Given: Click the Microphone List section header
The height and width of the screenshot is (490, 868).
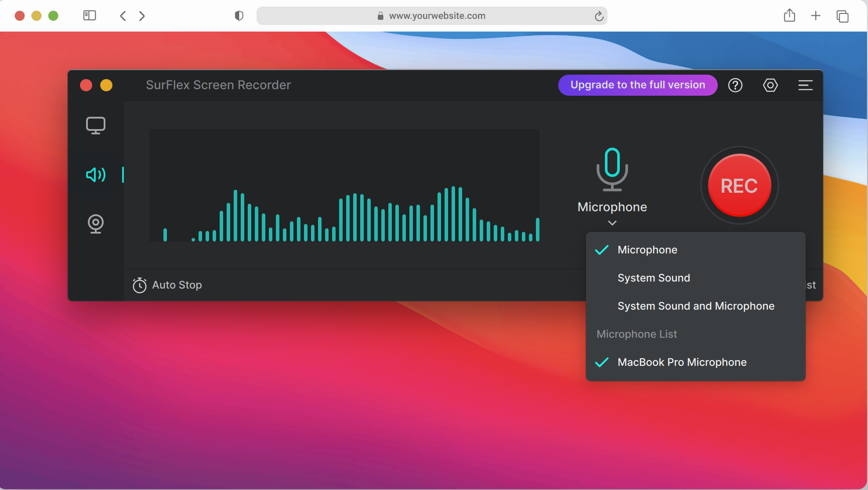Looking at the screenshot, I should point(637,334).
